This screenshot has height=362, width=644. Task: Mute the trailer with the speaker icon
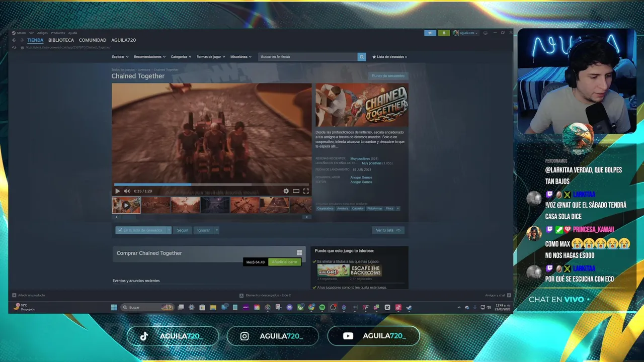tap(127, 191)
